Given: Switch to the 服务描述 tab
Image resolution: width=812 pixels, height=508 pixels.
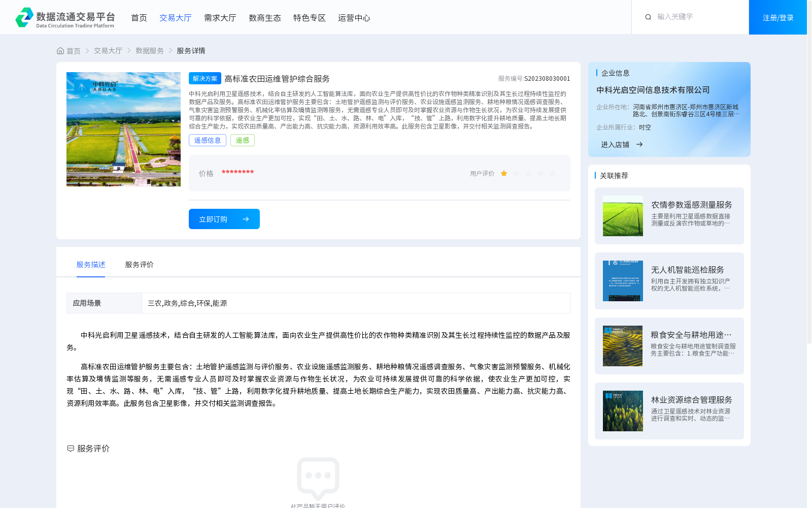Looking at the screenshot, I should [91, 265].
